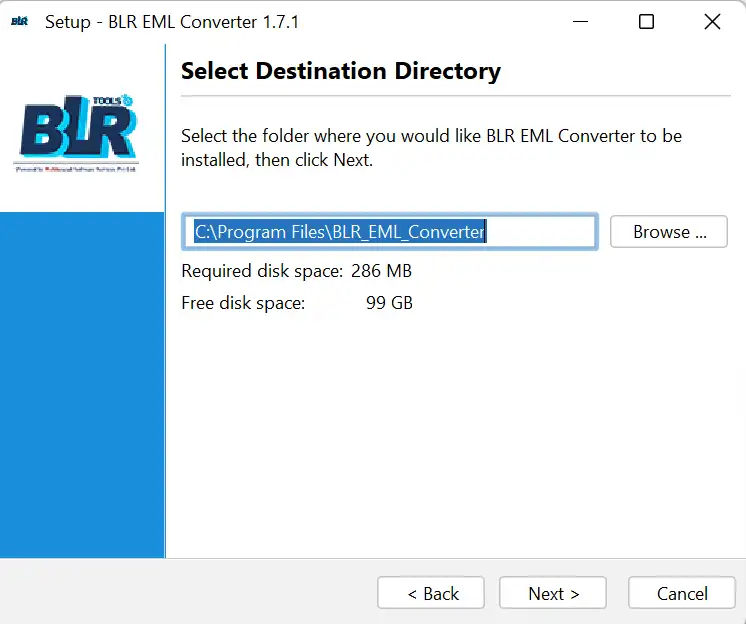
Task: Maximize the setup window
Action: tap(646, 21)
